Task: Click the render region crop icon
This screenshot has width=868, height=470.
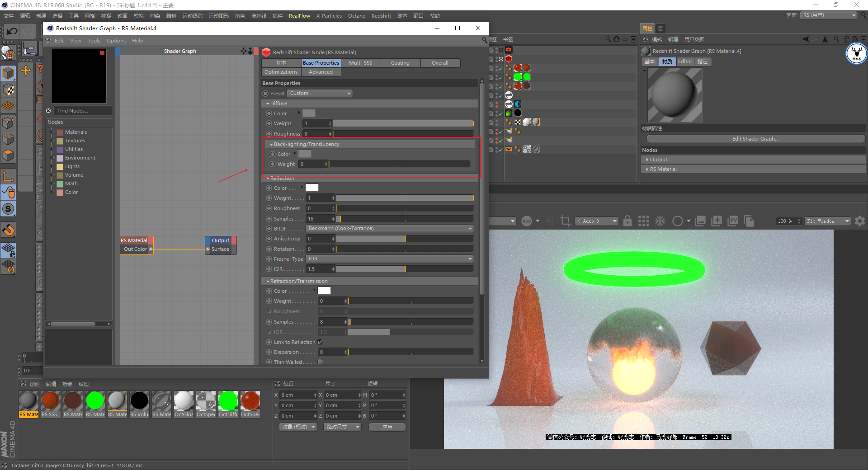Action: (565, 221)
